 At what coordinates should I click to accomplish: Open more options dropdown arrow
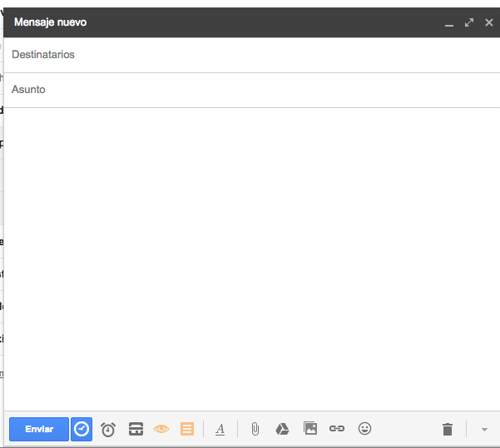[x=484, y=430]
